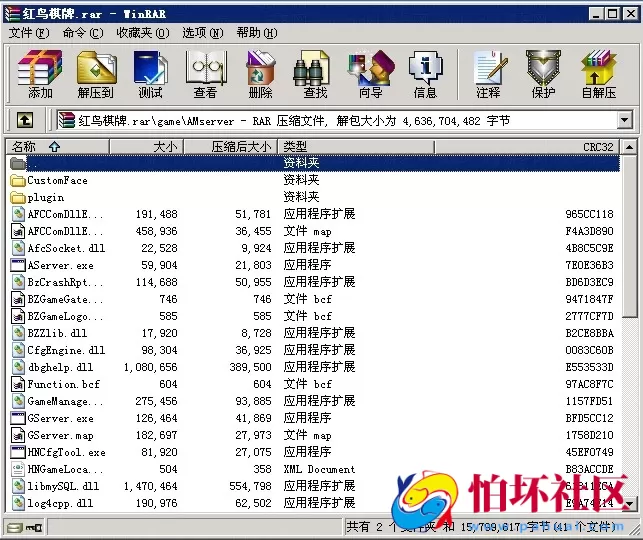Sort by the 类型 column header
Screen dimensions: 643x540
[356, 146]
